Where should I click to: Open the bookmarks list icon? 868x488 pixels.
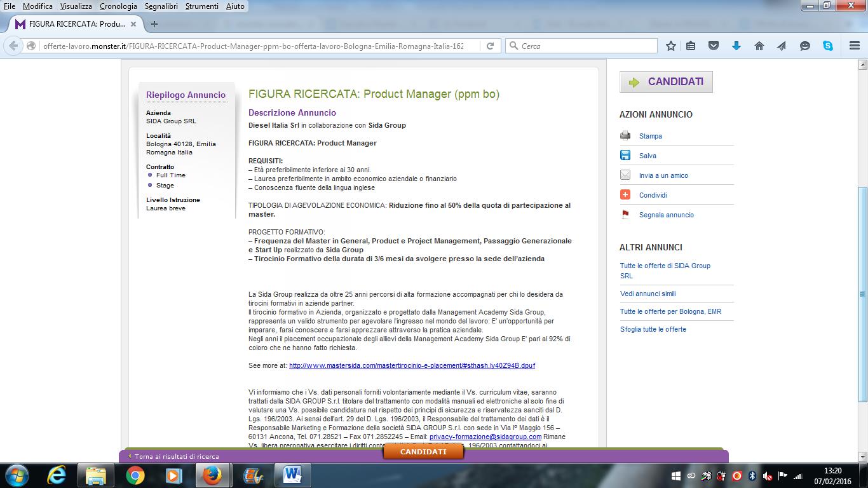click(x=691, y=46)
